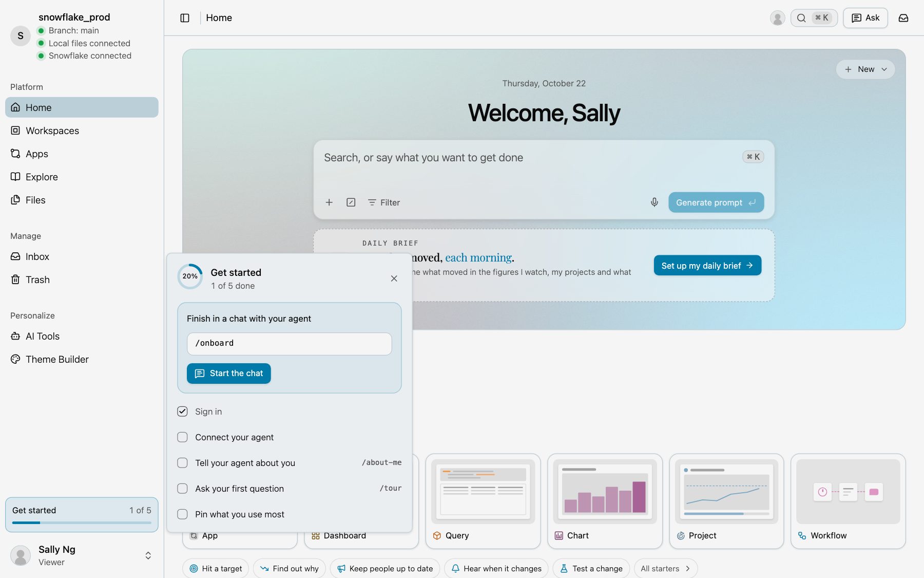The width and height of the screenshot is (924, 578).
Task: Expand the Sally Ng account switcher
Action: point(82,555)
